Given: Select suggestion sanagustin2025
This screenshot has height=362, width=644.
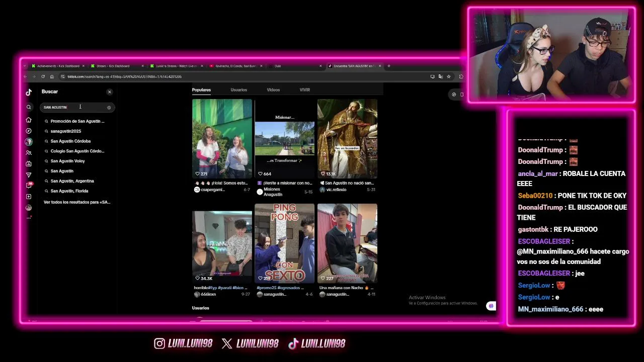Looking at the screenshot, I should (65, 131).
